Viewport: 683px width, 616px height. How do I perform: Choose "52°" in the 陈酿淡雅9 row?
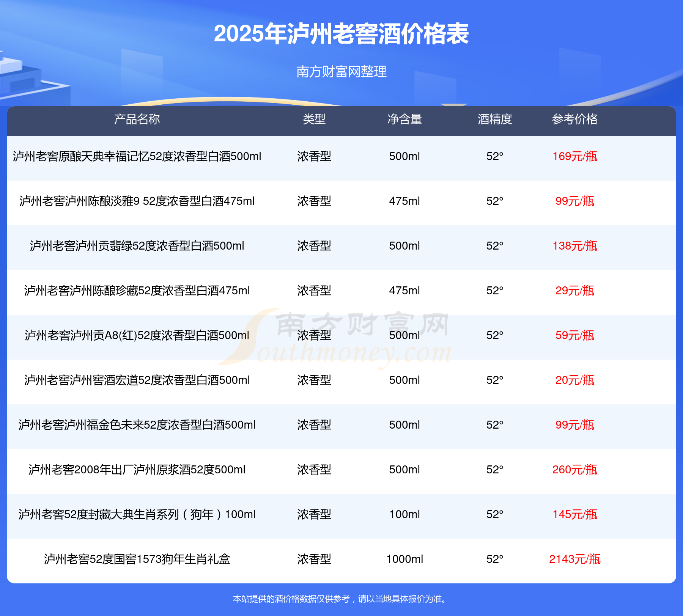point(495,201)
